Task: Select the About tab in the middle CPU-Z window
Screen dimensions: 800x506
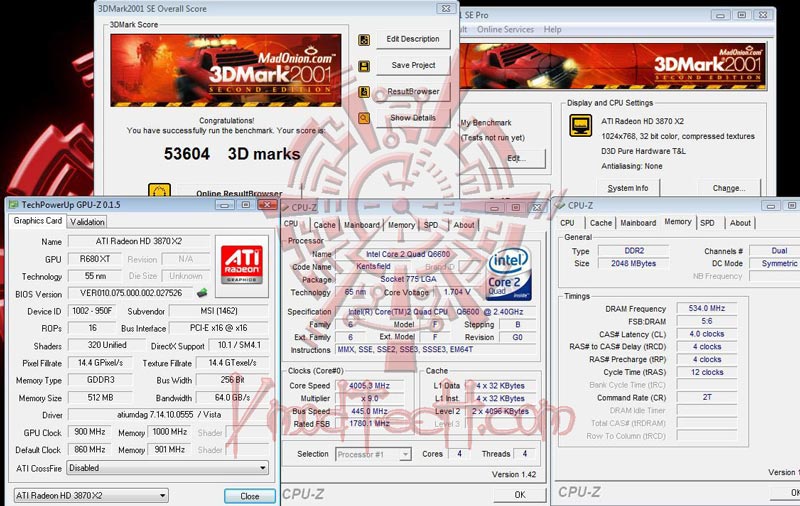Action: point(464,225)
